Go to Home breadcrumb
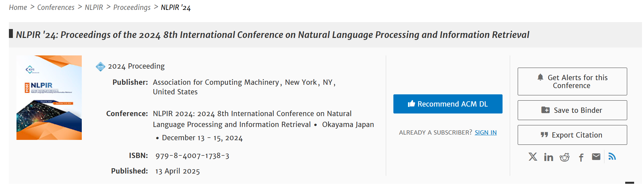Viewport: 644px width, 192px height. [x=18, y=7]
